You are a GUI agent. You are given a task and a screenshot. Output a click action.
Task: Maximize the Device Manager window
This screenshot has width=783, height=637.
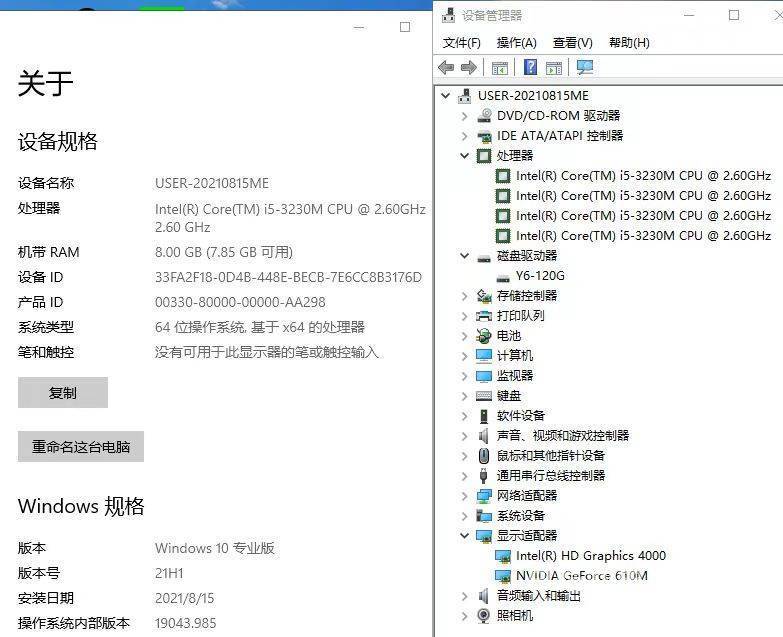click(x=734, y=15)
